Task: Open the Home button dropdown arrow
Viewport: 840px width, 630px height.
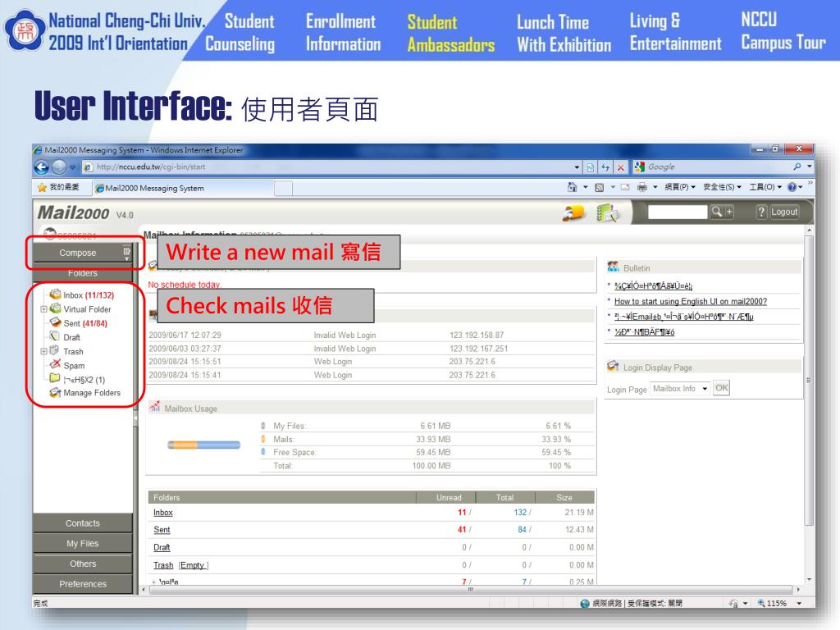Action: 585,187
